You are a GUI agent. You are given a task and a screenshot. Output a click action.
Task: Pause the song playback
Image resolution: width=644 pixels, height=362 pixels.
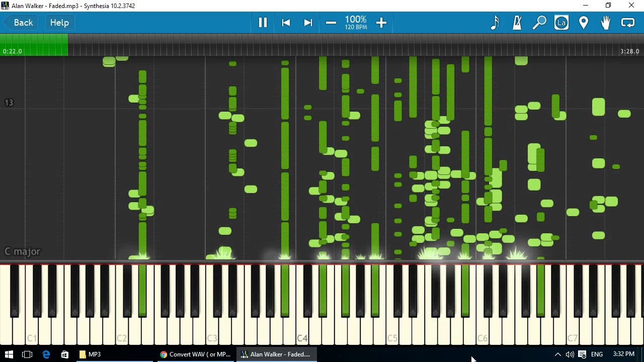(x=263, y=23)
